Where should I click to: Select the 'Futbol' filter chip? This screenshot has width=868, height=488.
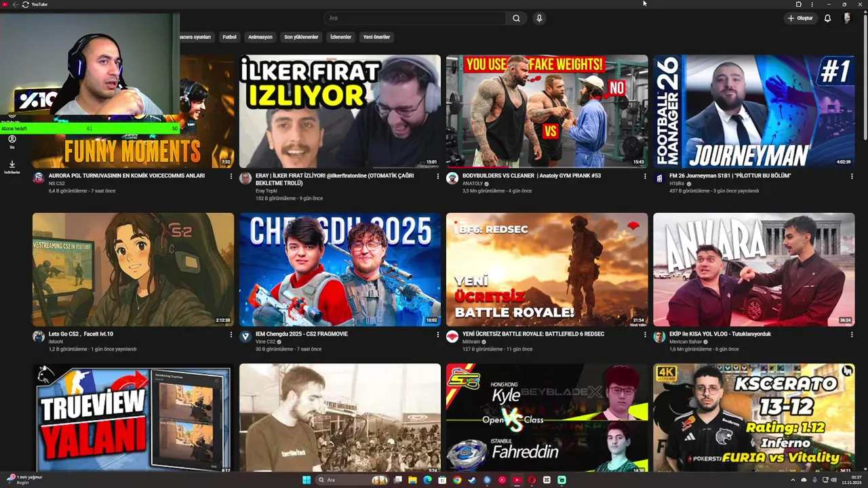229,37
